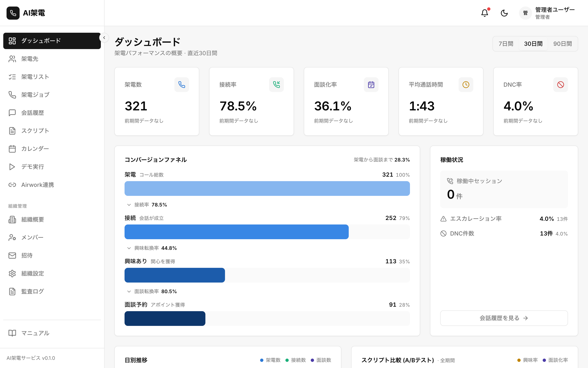Click the clock icon on 平均通話時間 card
This screenshot has height=368, width=588.
click(x=466, y=84)
